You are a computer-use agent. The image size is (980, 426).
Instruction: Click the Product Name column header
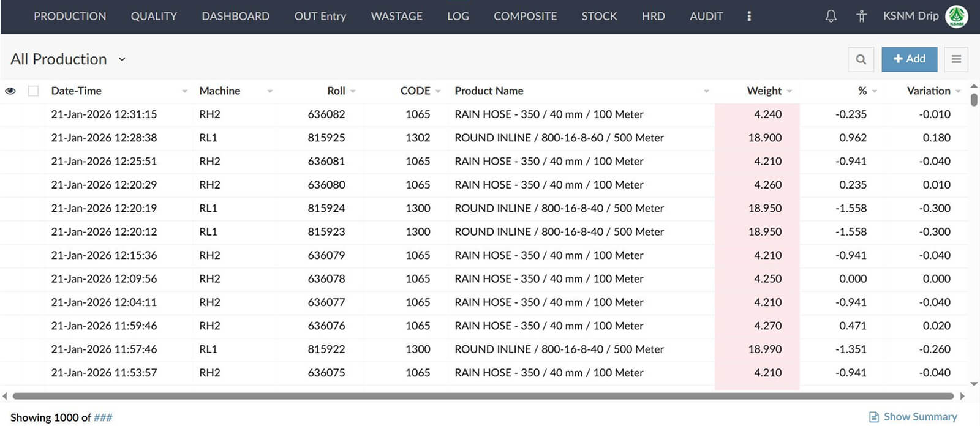point(489,91)
